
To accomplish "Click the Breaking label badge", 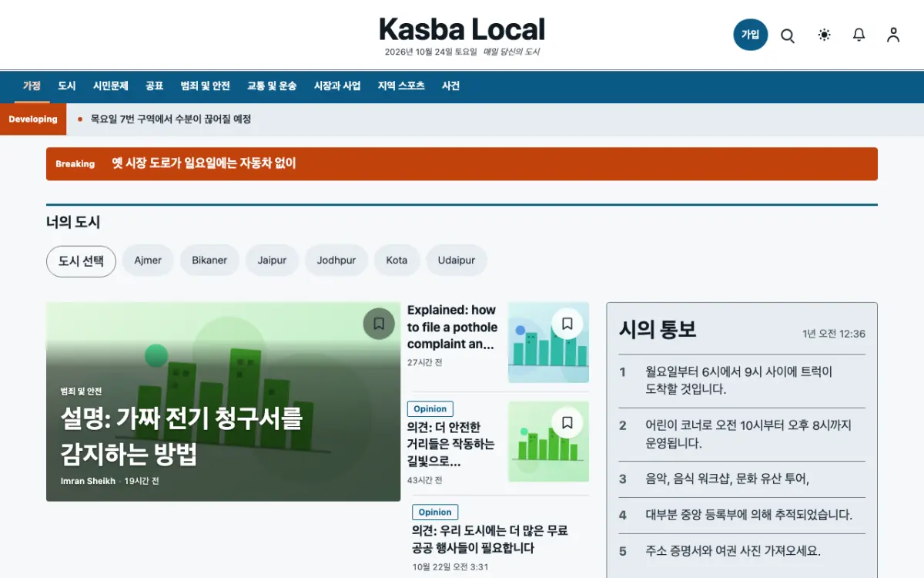I will pos(75,164).
